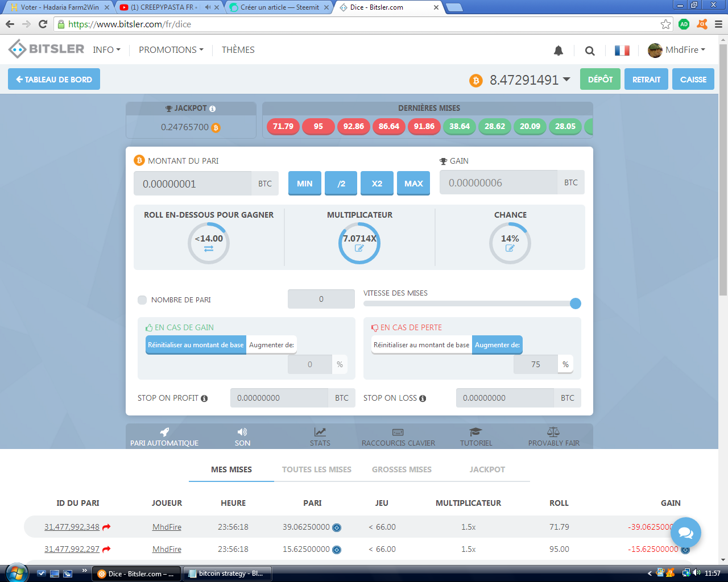Switch to Toutes les mises tab
Viewport: 728px width, 582px height.
point(317,469)
